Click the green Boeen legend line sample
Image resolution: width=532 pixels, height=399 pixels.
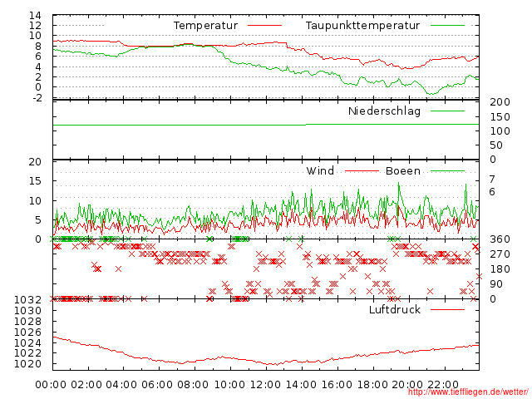[447, 171]
